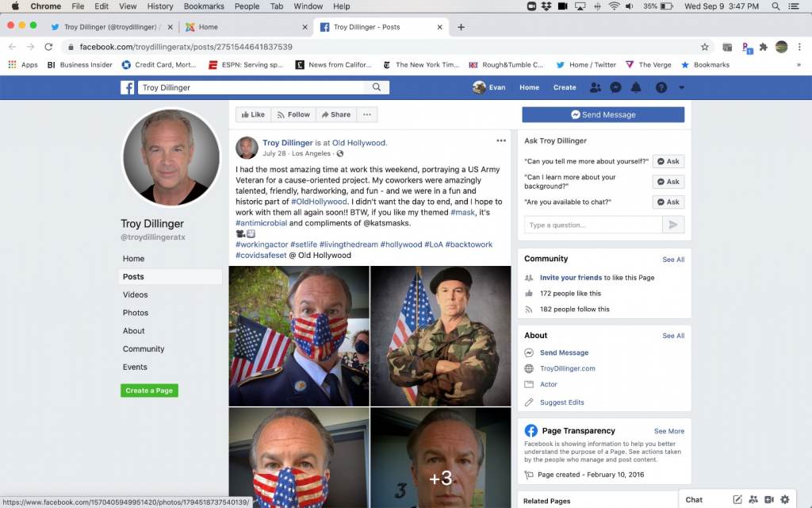Open page more-actions ellipsis button
812x508 pixels.
point(366,114)
